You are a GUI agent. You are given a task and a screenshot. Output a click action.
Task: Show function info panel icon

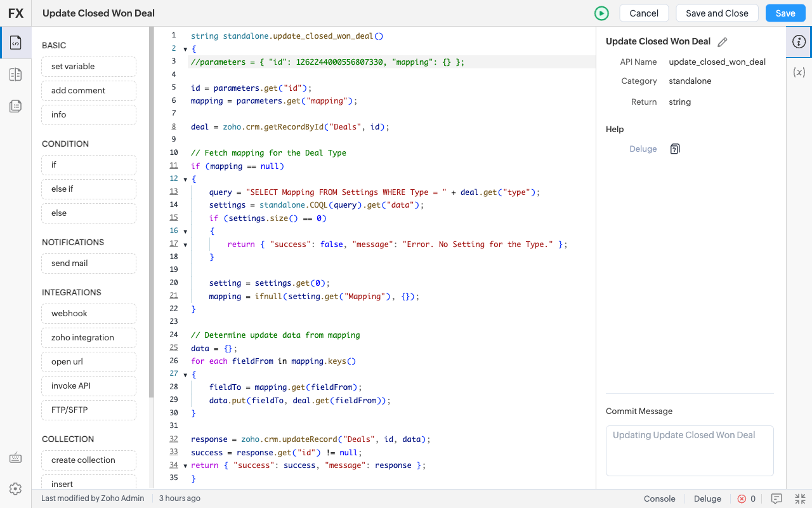(799, 42)
